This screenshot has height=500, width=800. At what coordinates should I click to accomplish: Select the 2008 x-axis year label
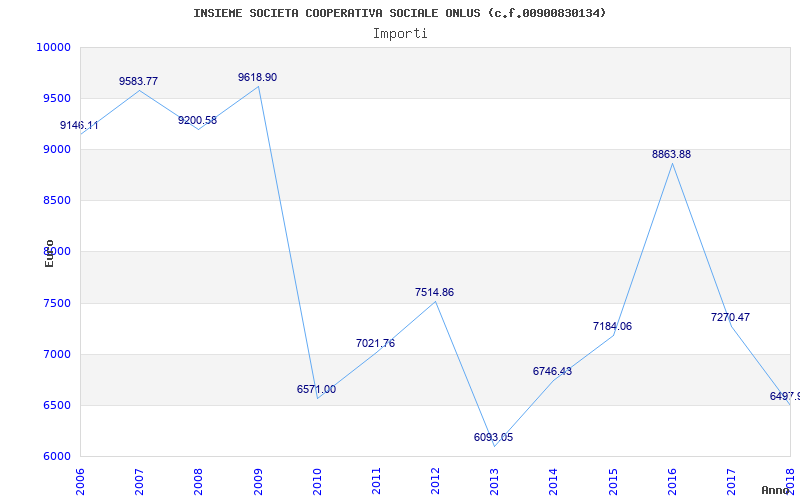coord(198,481)
